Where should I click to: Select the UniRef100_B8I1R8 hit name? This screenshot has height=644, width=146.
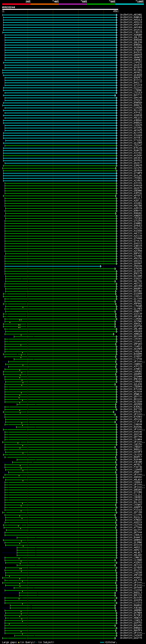[131, 337]
